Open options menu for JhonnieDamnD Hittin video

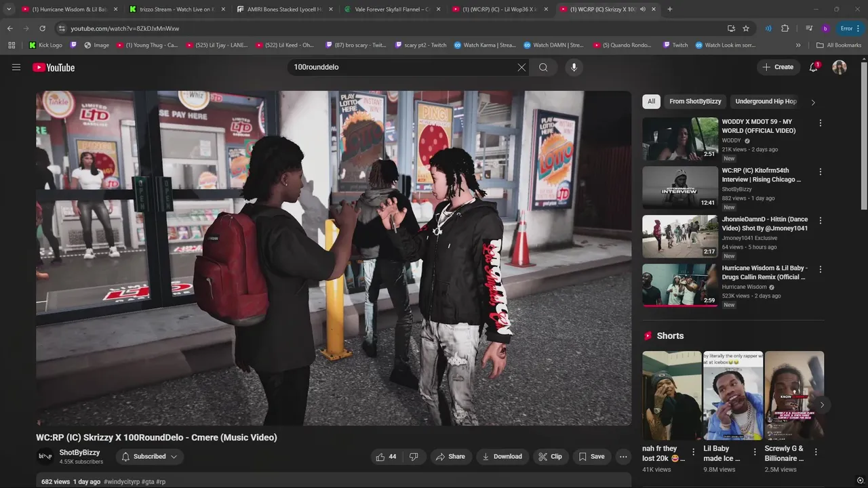(x=821, y=221)
